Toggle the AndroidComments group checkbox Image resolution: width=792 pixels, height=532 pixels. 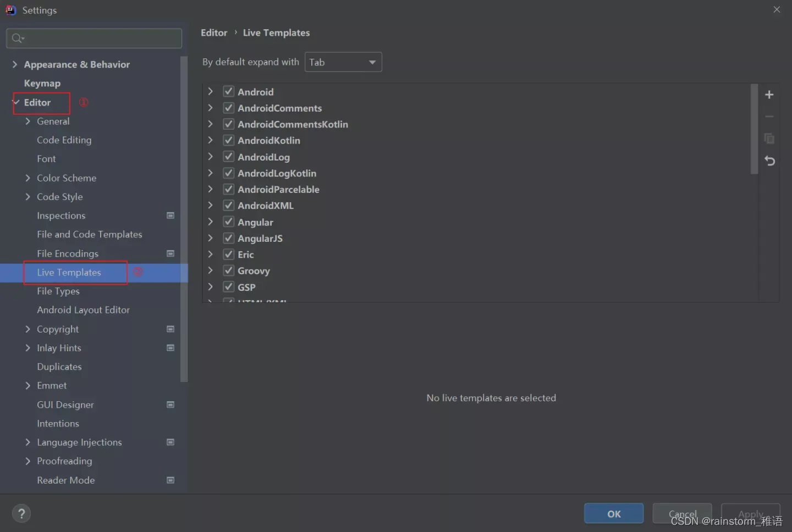229,108
